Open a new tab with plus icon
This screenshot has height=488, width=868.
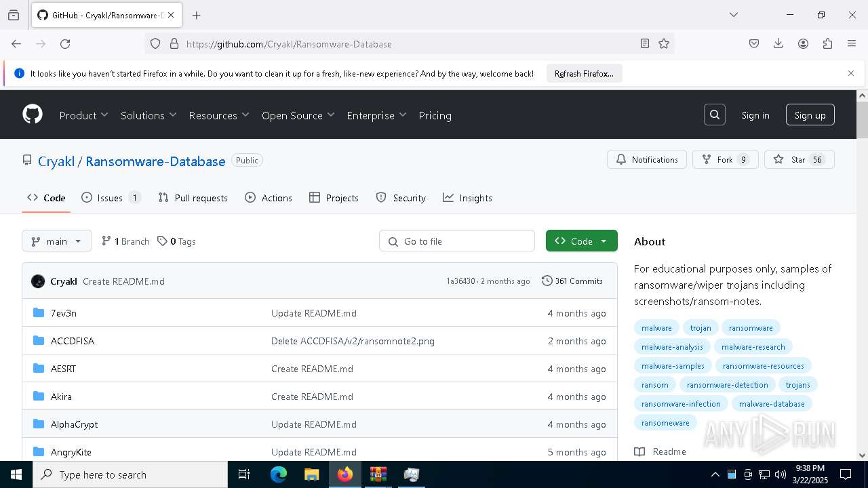[197, 15]
